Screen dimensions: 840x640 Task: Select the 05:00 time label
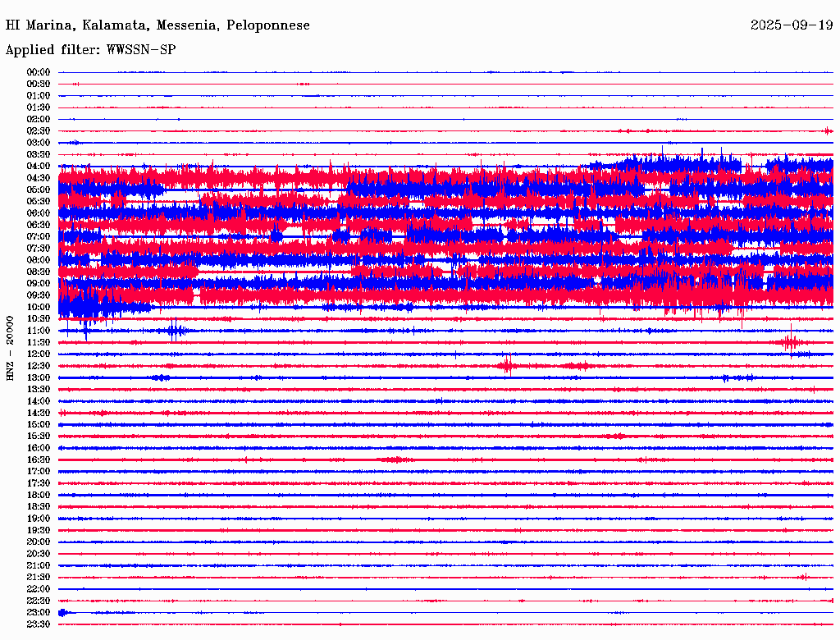[39, 190]
